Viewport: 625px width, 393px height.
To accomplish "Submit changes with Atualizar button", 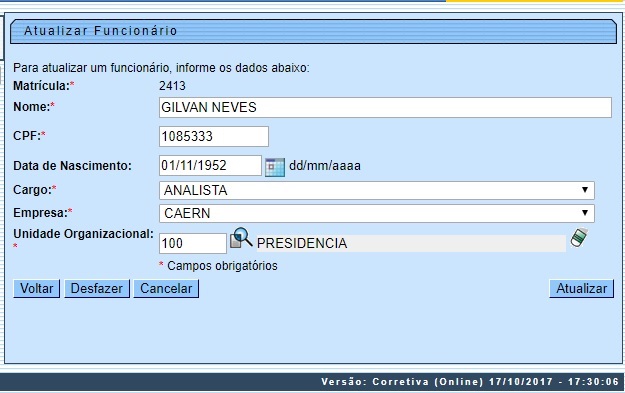I will pyautogui.click(x=582, y=289).
